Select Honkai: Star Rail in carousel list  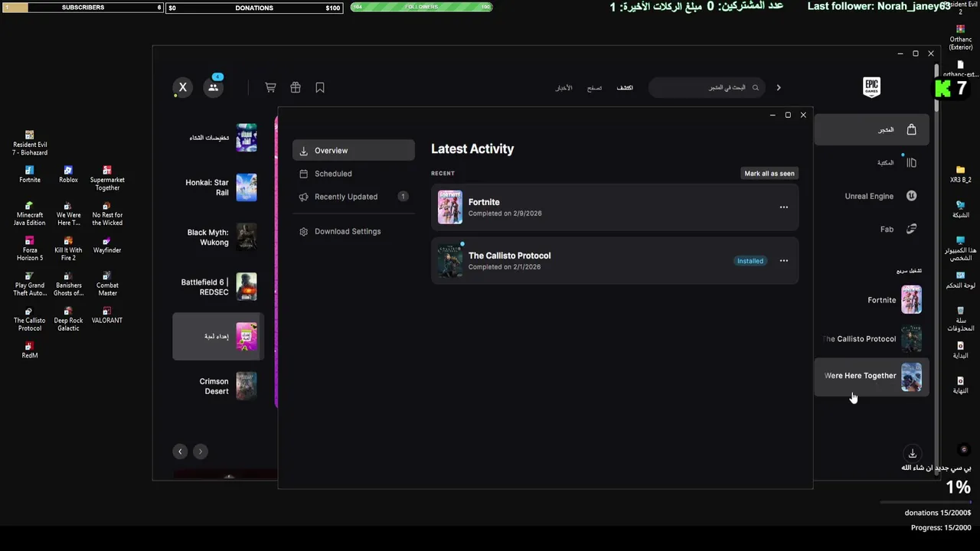pyautogui.click(x=218, y=187)
